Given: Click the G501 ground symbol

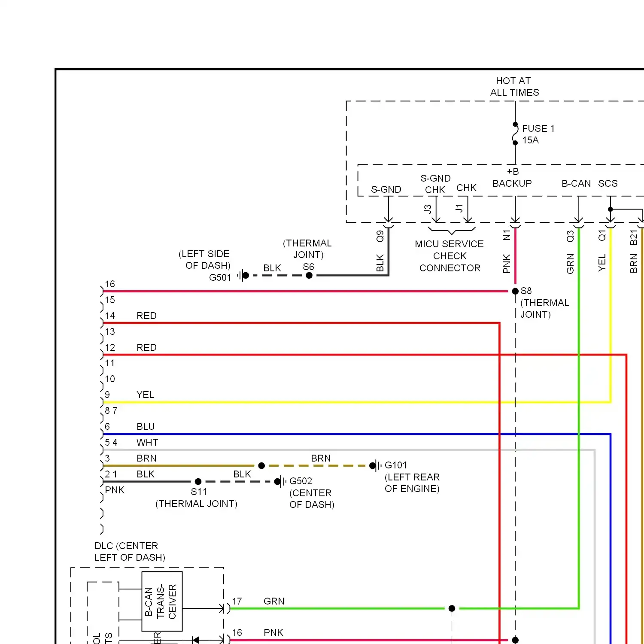Looking at the screenshot, I should (243, 275).
